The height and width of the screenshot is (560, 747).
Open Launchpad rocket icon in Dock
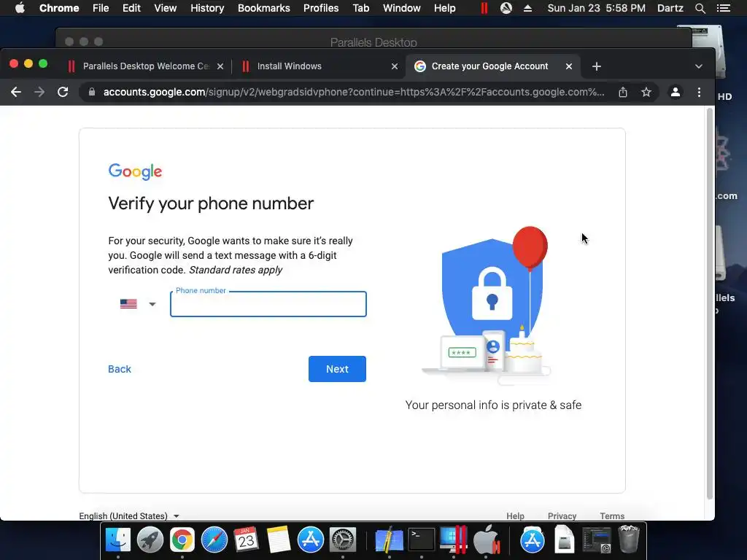tap(150, 540)
